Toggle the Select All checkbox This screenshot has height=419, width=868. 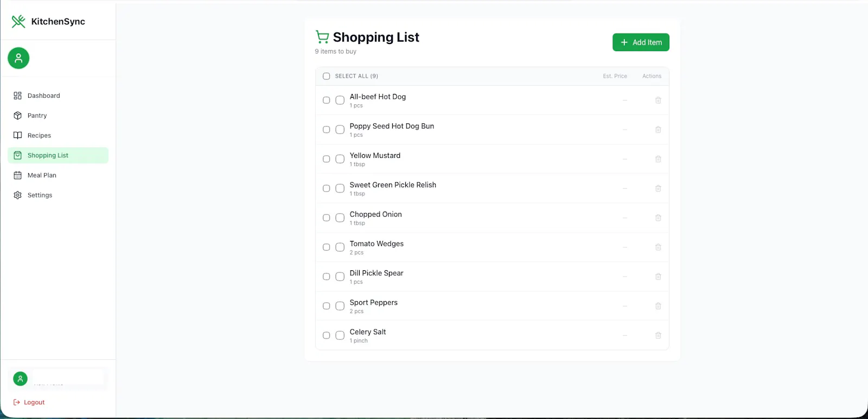(x=327, y=76)
